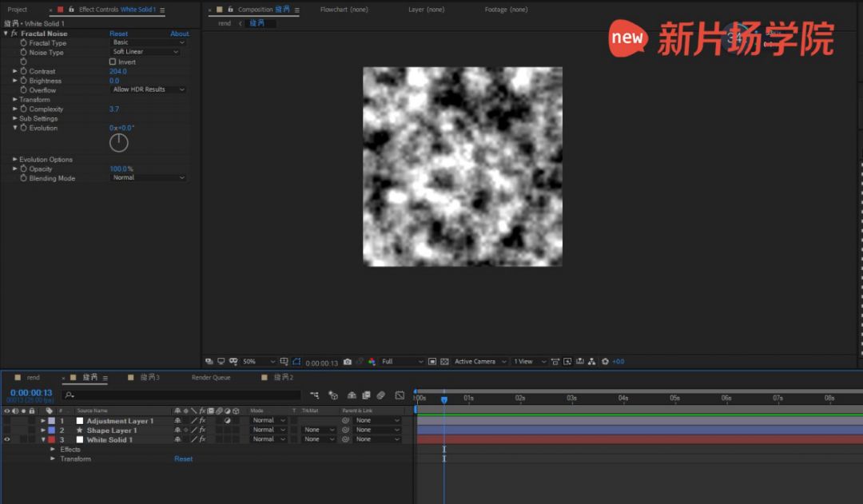The width and height of the screenshot is (863, 504).
Task: Open the Project panel tab
Action: click(x=17, y=10)
